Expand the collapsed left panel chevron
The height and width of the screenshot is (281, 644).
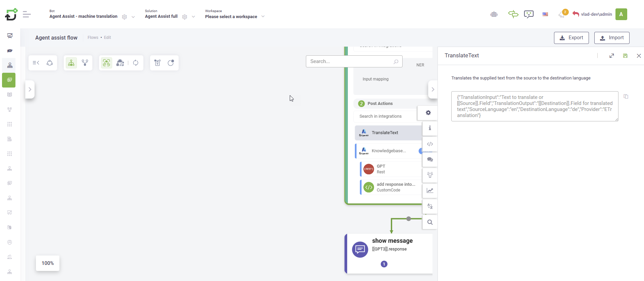pyautogui.click(x=30, y=90)
